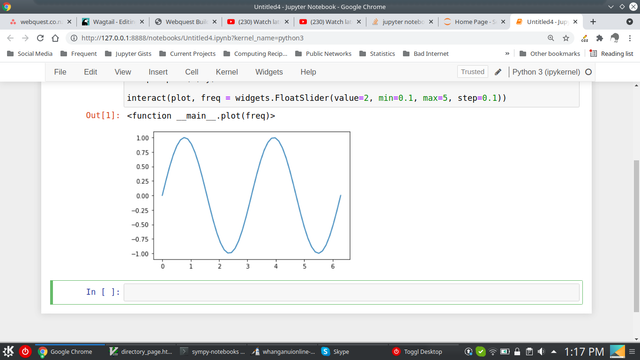Viewport: 640px width, 360px height.
Task: Click the Trusted notebook button
Action: 472,72
